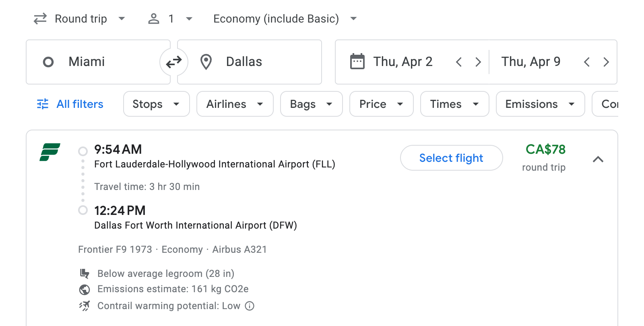Click the All filters sliders icon
The image size is (644, 326).
(x=43, y=104)
